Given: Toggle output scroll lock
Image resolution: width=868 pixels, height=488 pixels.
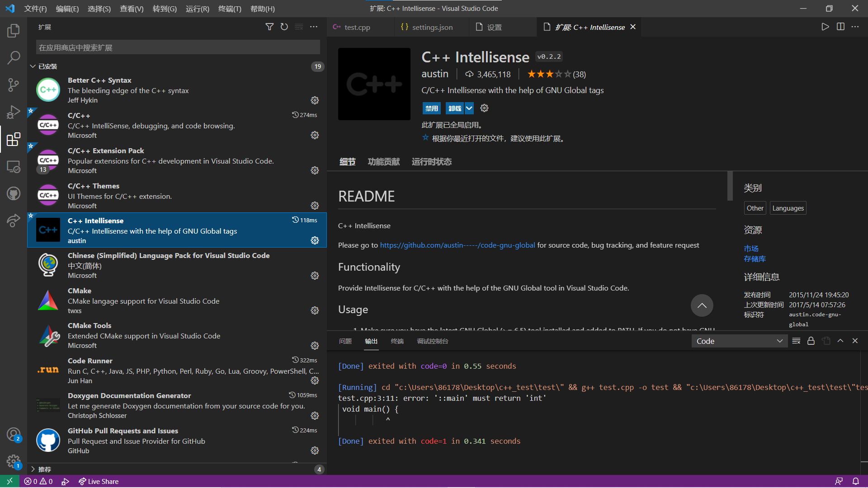Looking at the screenshot, I should pyautogui.click(x=811, y=341).
